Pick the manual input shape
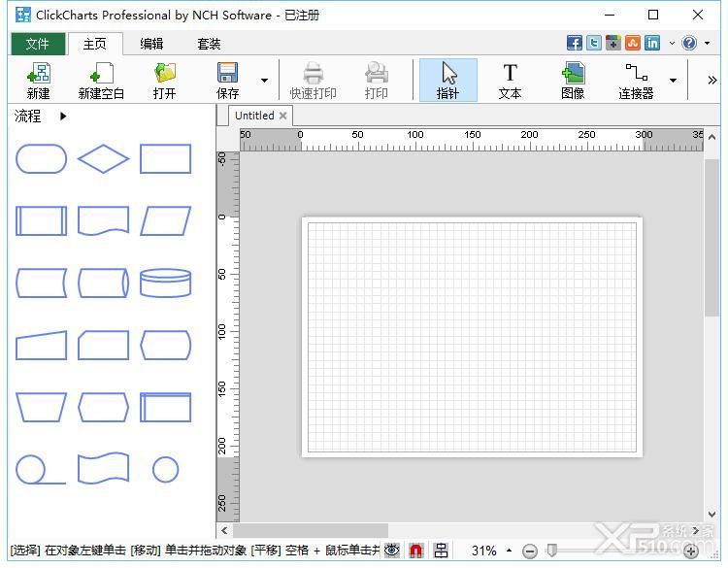Screen dimensions: 728x568 pos(42,345)
